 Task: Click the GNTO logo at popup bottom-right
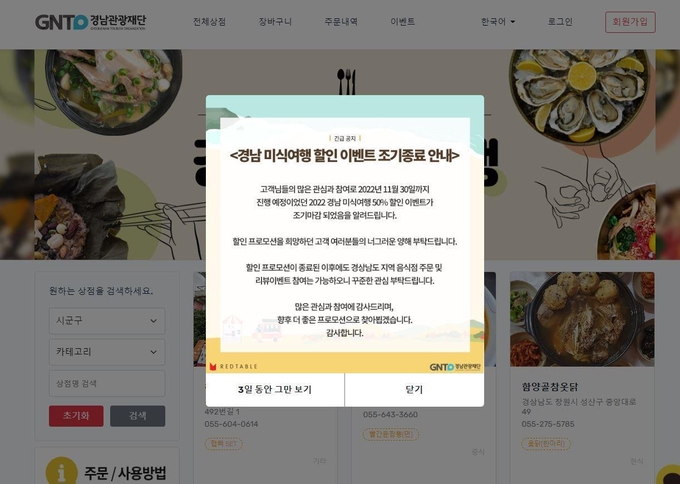tap(455, 367)
